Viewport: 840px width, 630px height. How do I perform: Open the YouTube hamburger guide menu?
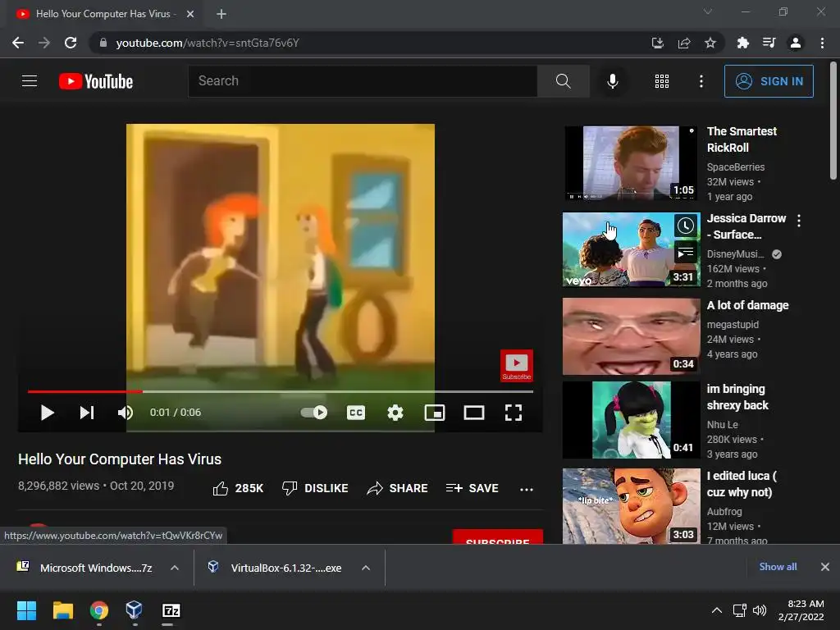click(30, 81)
